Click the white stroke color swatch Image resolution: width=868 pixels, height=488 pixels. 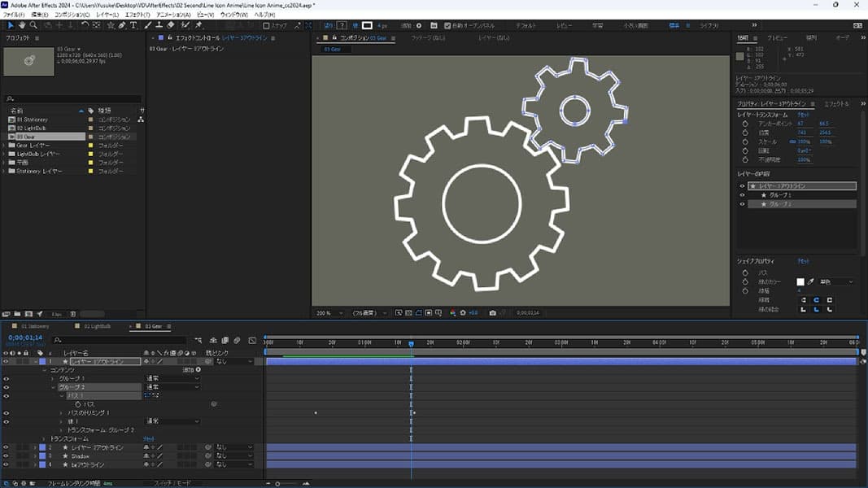click(800, 281)
